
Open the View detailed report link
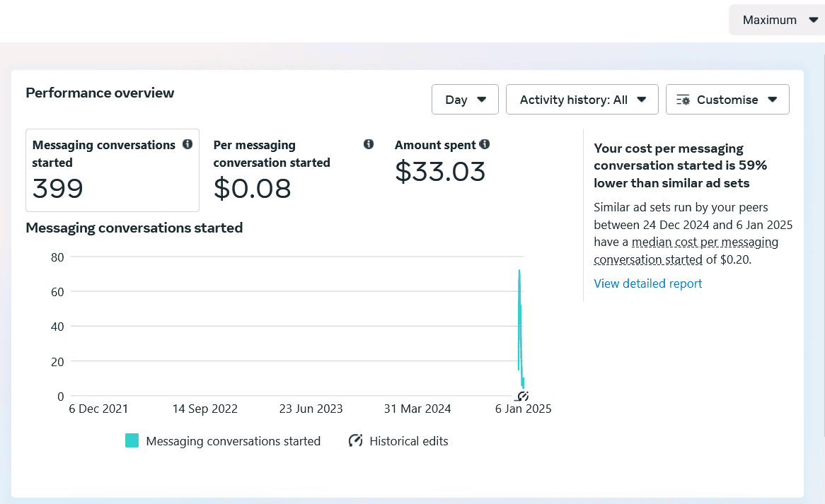(x=647, y=283)
